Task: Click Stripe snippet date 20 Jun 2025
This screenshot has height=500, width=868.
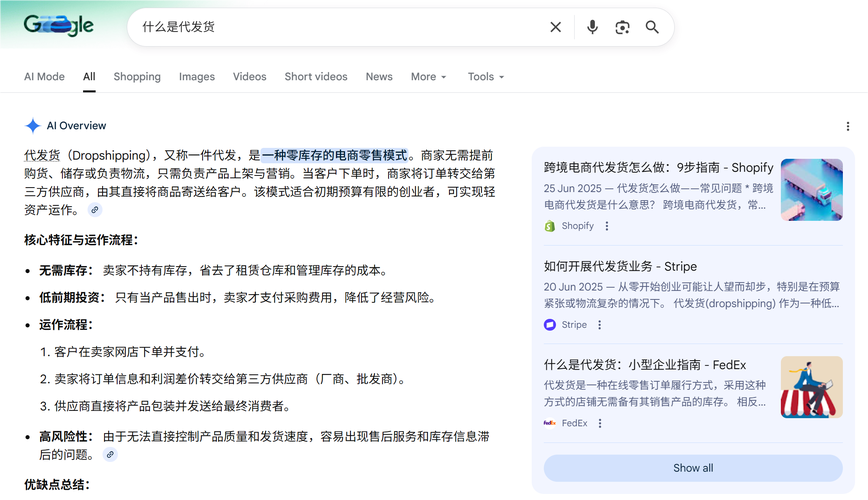Action: point(573,287)
